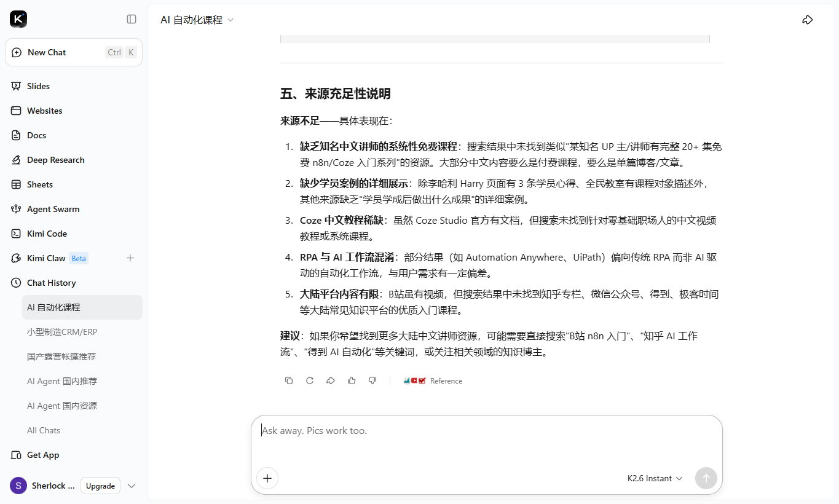Click the Agent Swarm icon
Viewport: 839px width, 504px height.
(16, 209)
